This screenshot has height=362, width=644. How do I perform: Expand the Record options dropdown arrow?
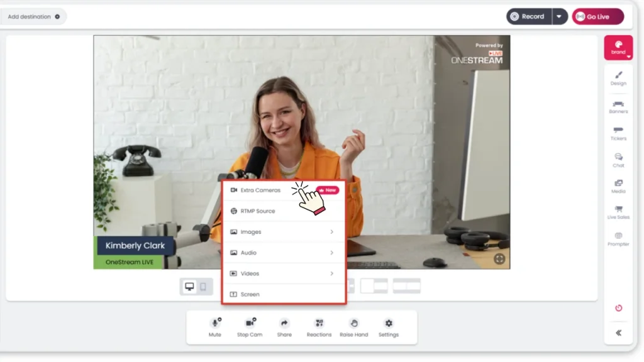click(x=558, y=16)
